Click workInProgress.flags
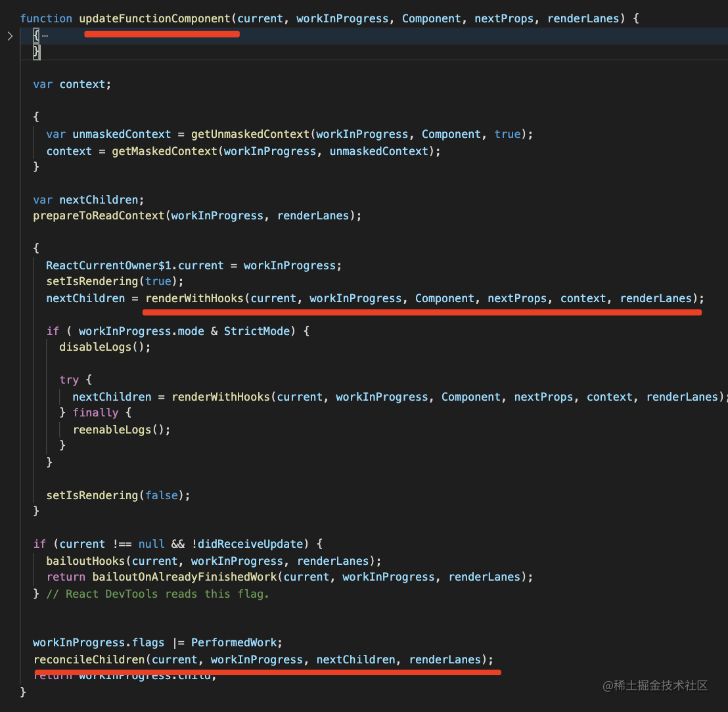Viewport: 728px width, 712px height. pyautogui.click(x=99, y=643)
